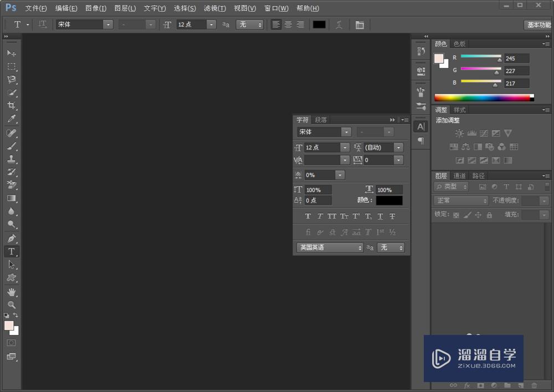Viewport: 554px width, 392px height.
Task: Select the Brush tool
Action: point(11,146)
